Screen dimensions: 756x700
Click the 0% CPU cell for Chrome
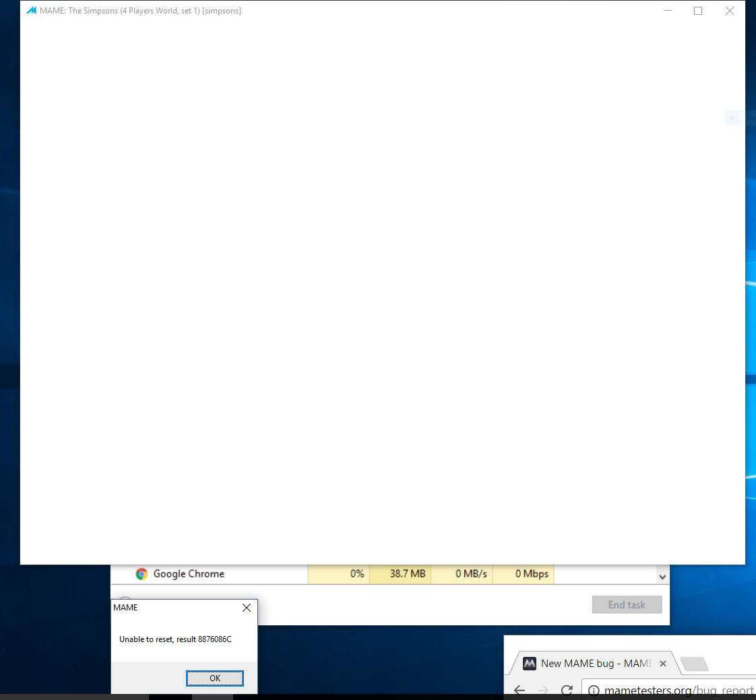point(338,574)
